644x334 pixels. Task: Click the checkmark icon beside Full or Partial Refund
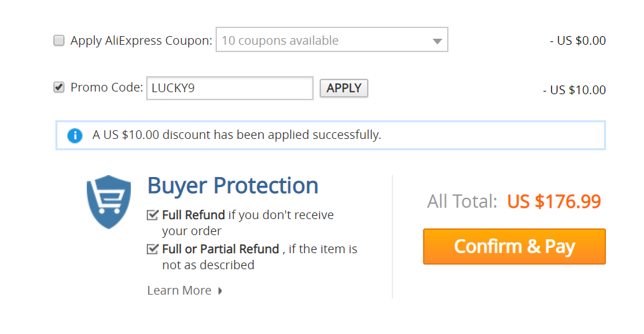pos(153,249)
